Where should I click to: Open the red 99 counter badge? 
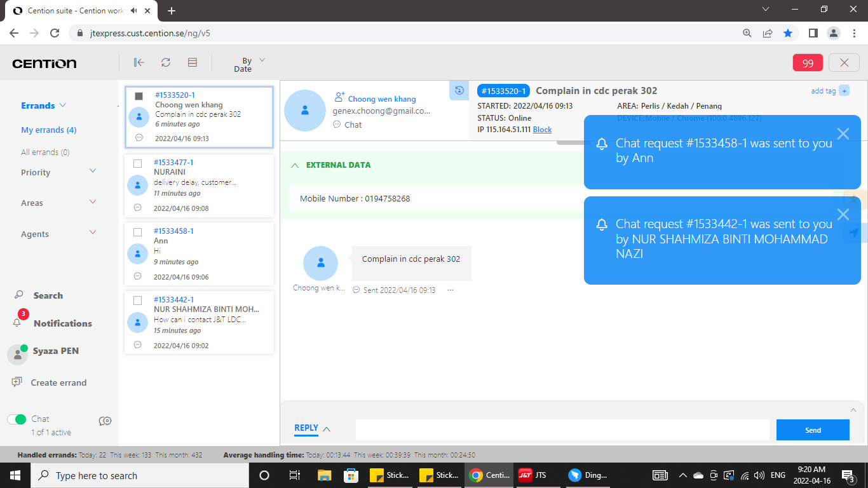(808, 63)
